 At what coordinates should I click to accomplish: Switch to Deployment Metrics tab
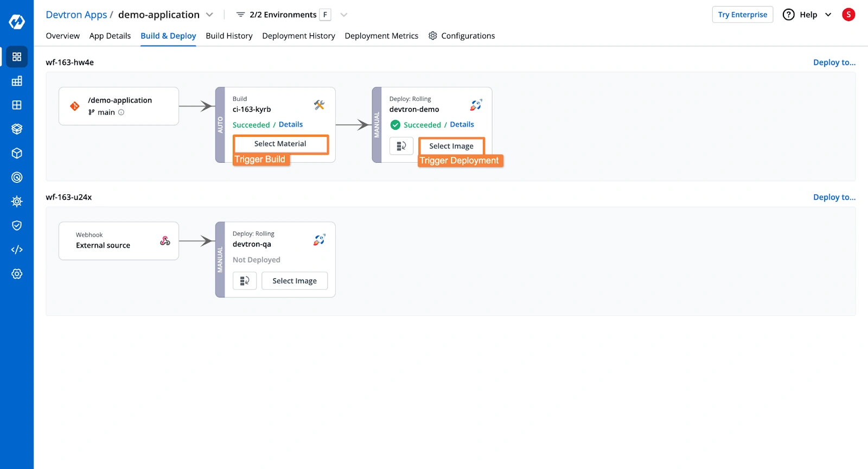(381, 36)
